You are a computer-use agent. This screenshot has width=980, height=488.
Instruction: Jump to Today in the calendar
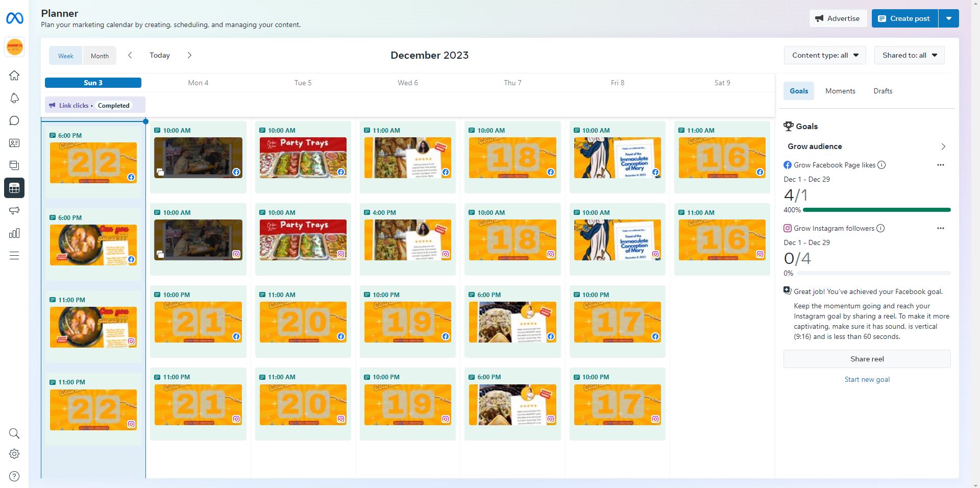160,55
